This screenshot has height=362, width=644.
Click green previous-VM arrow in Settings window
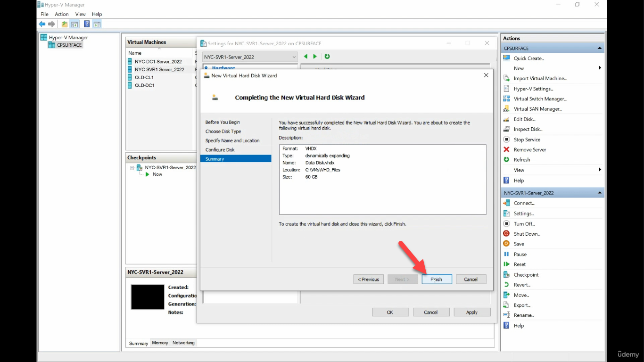(305, 57)
